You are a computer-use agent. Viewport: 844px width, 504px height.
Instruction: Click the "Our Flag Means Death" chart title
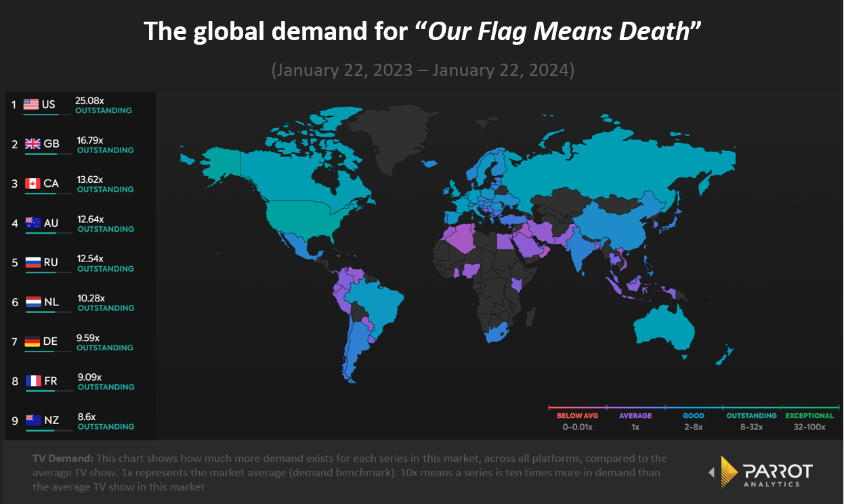click(421, 31)
